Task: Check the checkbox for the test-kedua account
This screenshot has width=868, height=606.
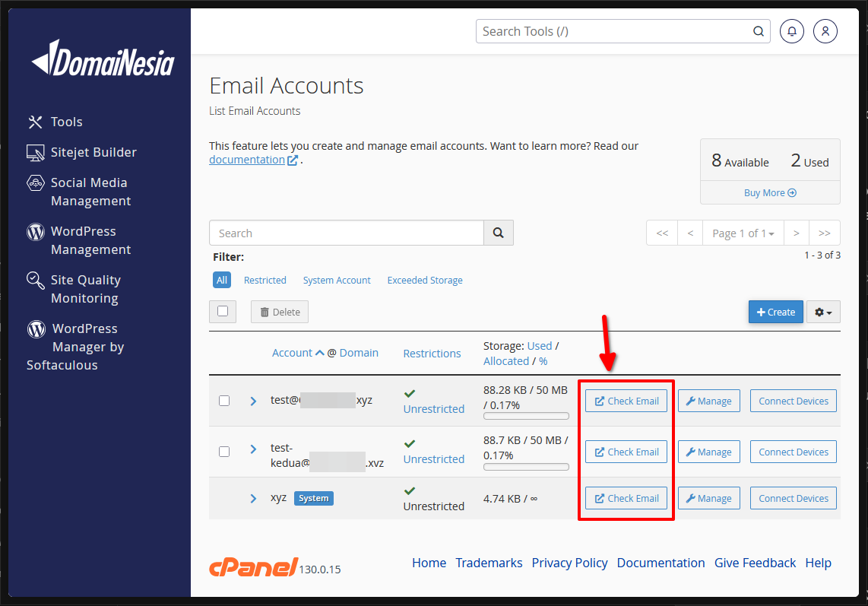Action: [x=224, y=451]
